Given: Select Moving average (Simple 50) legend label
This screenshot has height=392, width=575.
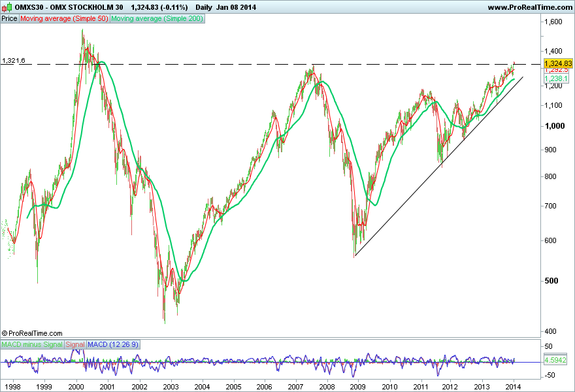Looking at the screenshot, I should pos(64,18).
